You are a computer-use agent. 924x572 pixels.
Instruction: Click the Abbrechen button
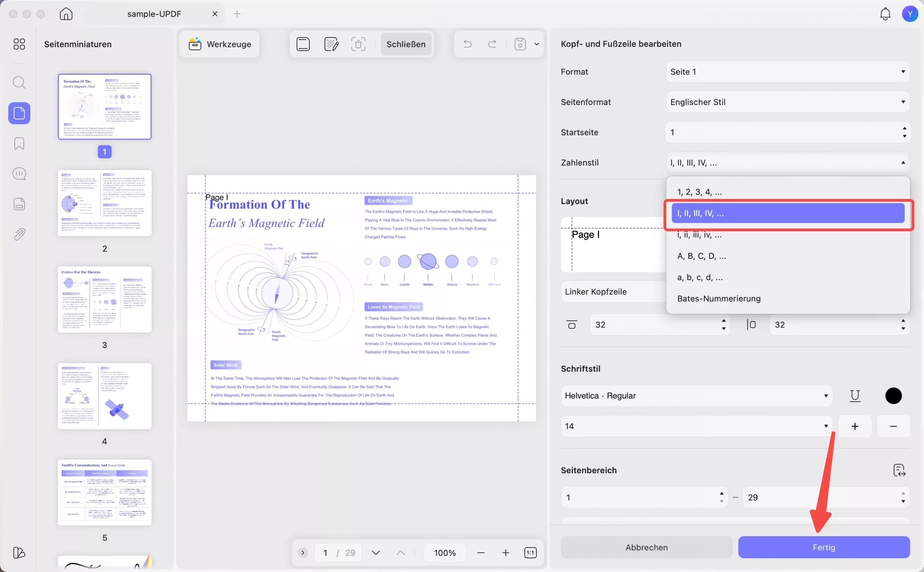point(646,547)
